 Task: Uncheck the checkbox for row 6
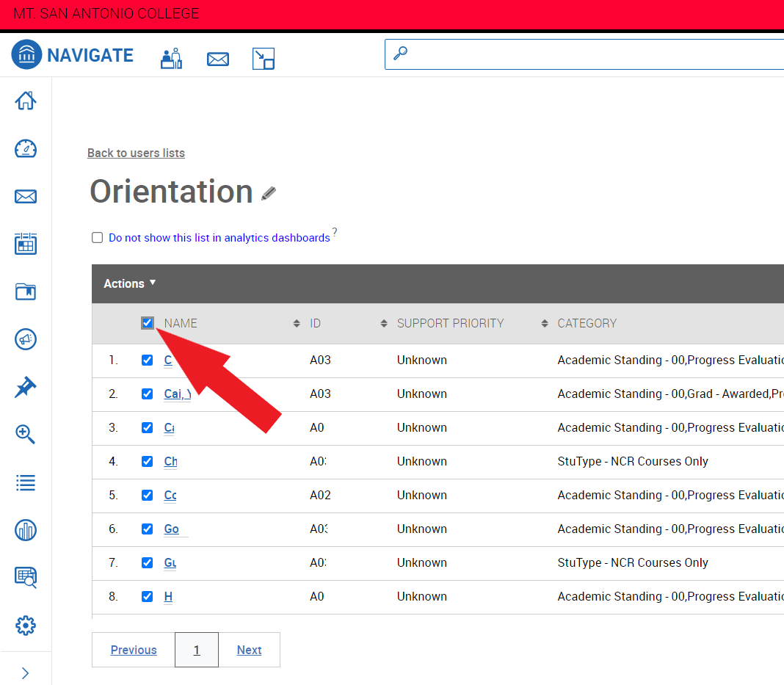147,529
